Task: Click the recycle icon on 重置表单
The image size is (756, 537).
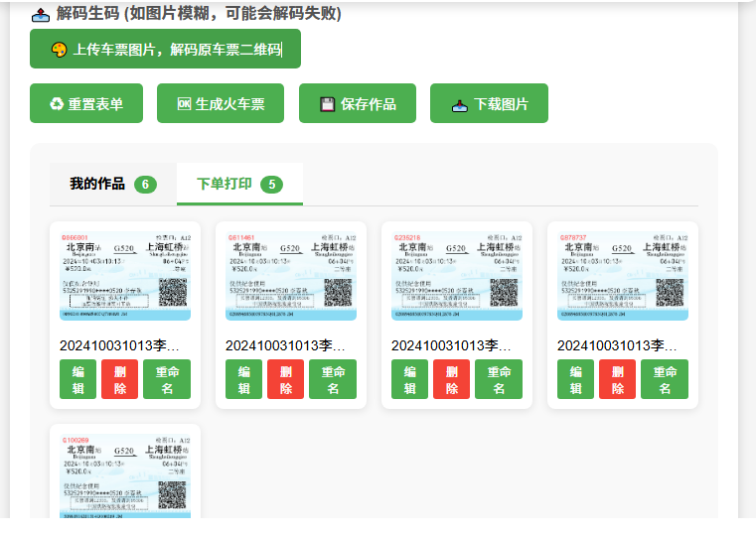Action: click(x=57, y=103)
